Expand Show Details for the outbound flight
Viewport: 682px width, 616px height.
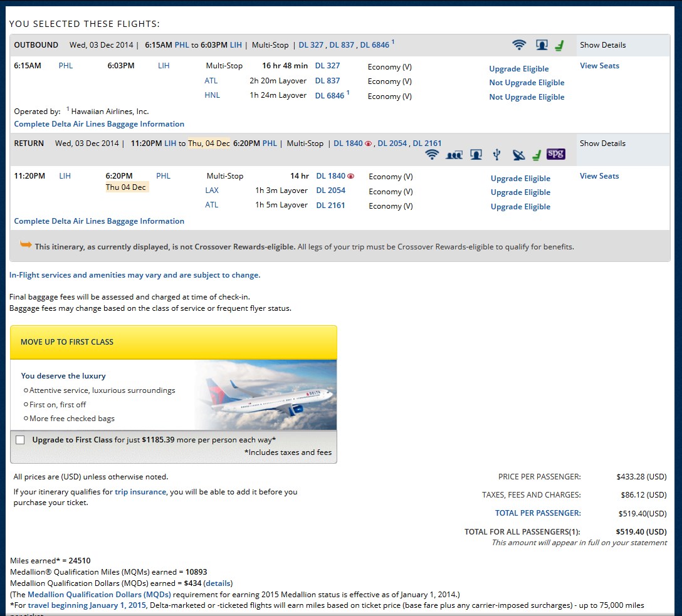click(x=602, y=45)
